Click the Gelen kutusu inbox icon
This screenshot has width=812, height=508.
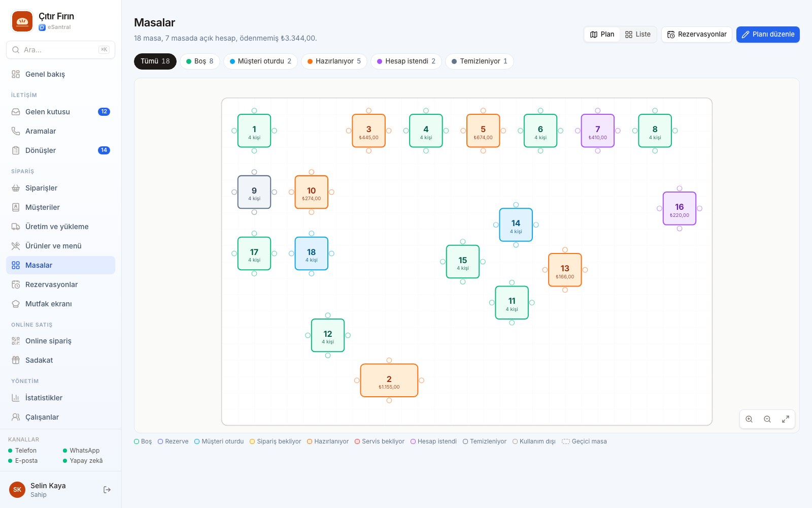point(16,112)
